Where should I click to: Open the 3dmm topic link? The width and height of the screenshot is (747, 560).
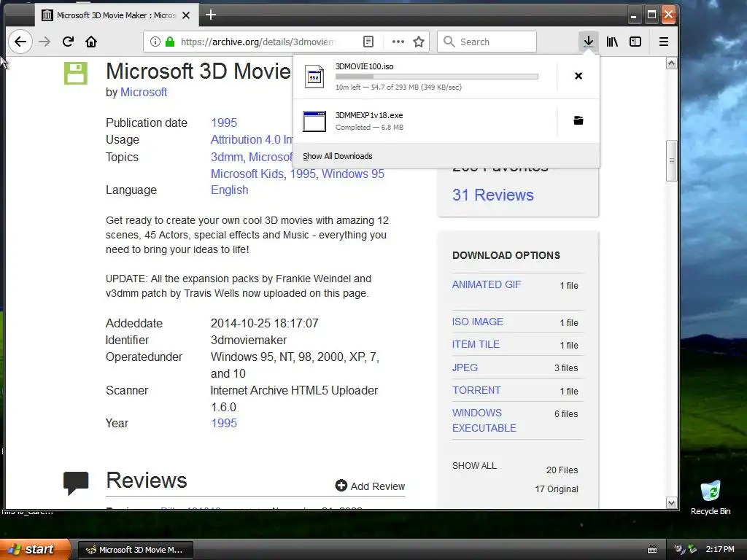click(x=227, y=157)
